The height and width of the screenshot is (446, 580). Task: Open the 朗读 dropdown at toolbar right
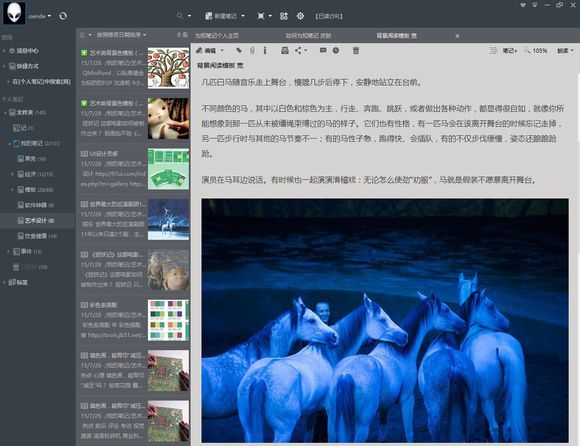(565, 51)
